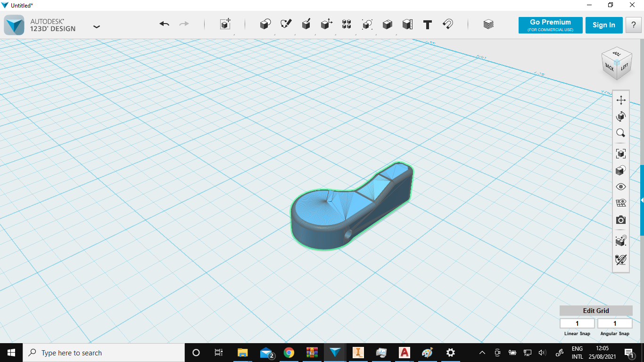Viewport: 644px width, 362px height.
Task: Expand the collapsed right side panel arrow
Action: click(x=642, y=200)
